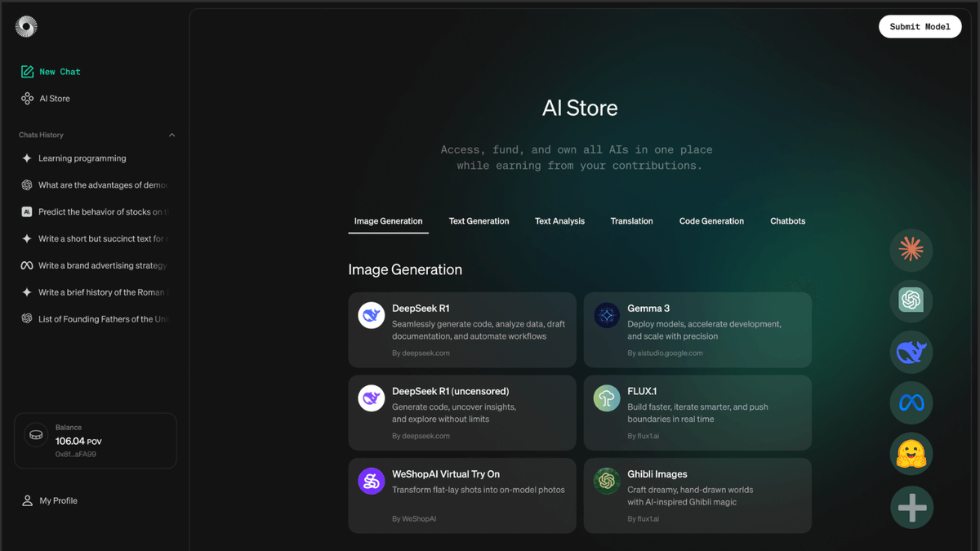Click the Chats History label
This screenshot has width=980, height=551.
click(x=41, y=136)
